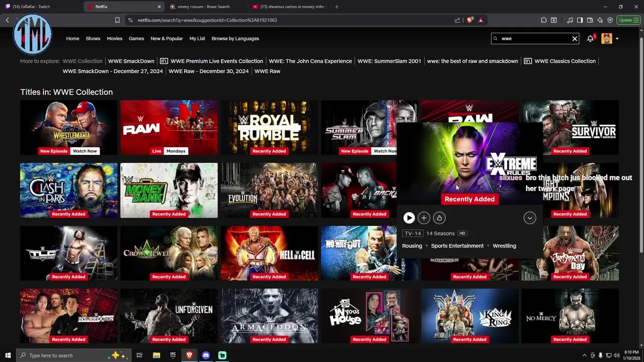Open the browser extensions puzzle icon
Image resolution: width=644 pixels, height=362 pixels.
[544, 20]
